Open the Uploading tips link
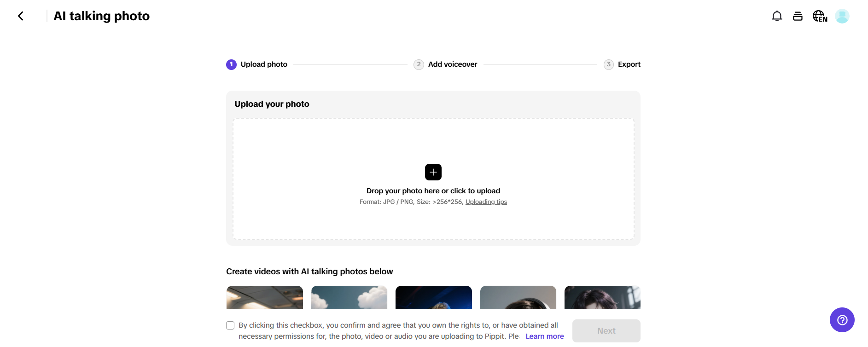868x347 pixels. pyautogui.click(x=486, y=202)
